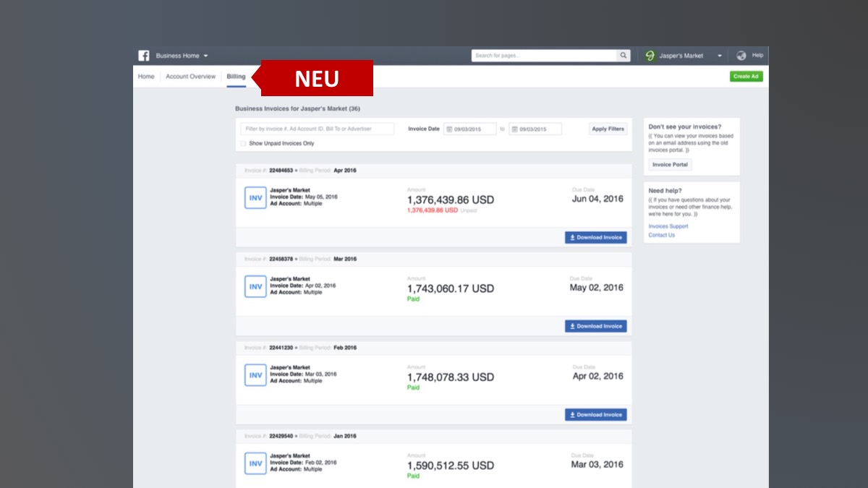Open the invoice end date picker
The width and height of the screenshot is (868, 488).
pyautogui.click(x=535, y=129)
